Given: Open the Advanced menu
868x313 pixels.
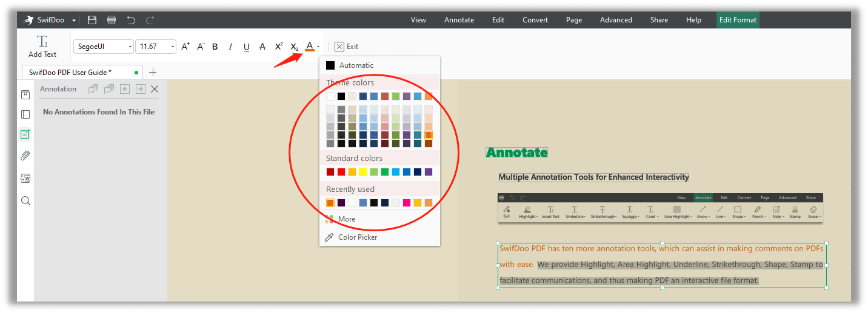Looking at the screenshot, I should 616,20.
